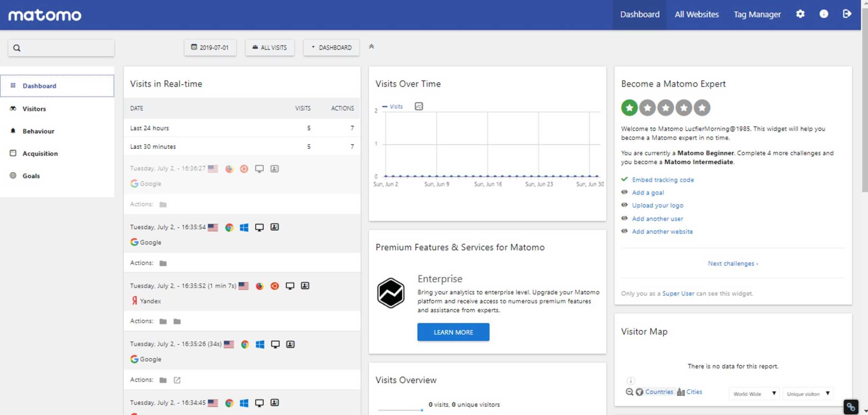
Task: Open the help info icon in header
Action: (x=823, y=14)
